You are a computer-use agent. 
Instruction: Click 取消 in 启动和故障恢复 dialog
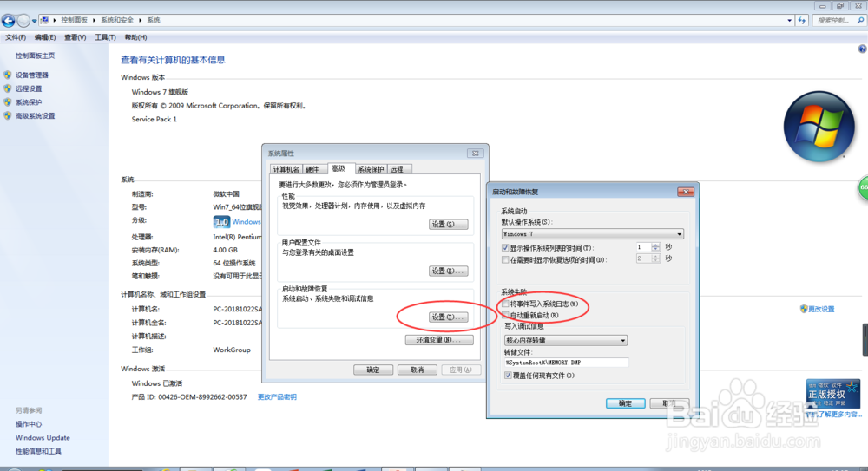[x=668, y=403]
